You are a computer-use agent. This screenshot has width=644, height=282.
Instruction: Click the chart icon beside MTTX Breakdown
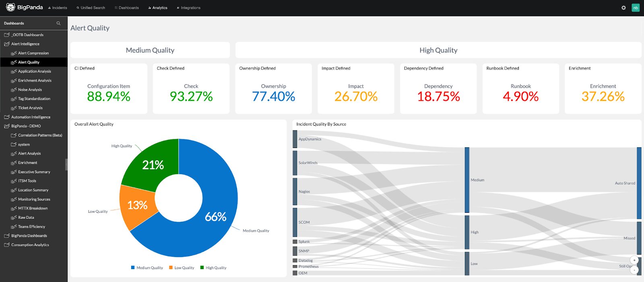coord(14,208)
